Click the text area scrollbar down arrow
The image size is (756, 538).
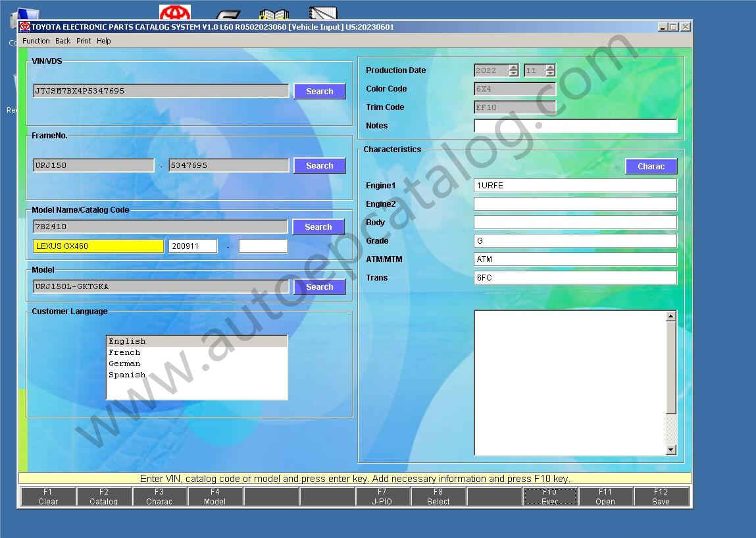point(670,450)
